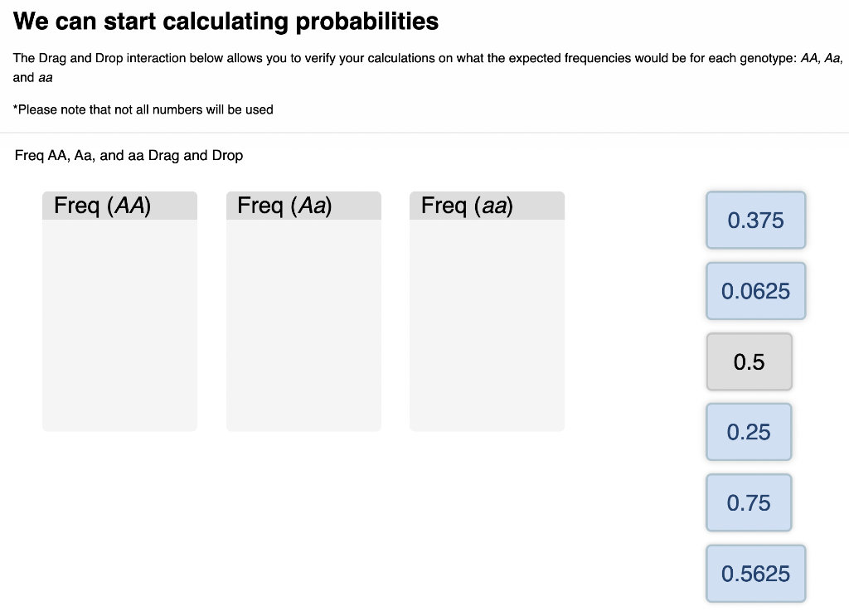This screenshot has width=849, height=616.
Task: Select the 0.0625 number tile
Action: pos(755,291)
